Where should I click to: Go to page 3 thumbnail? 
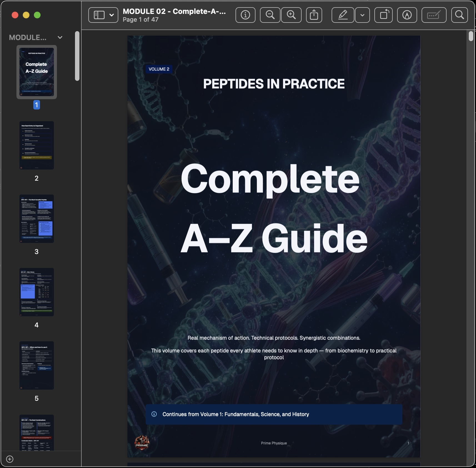click(37, 219)
